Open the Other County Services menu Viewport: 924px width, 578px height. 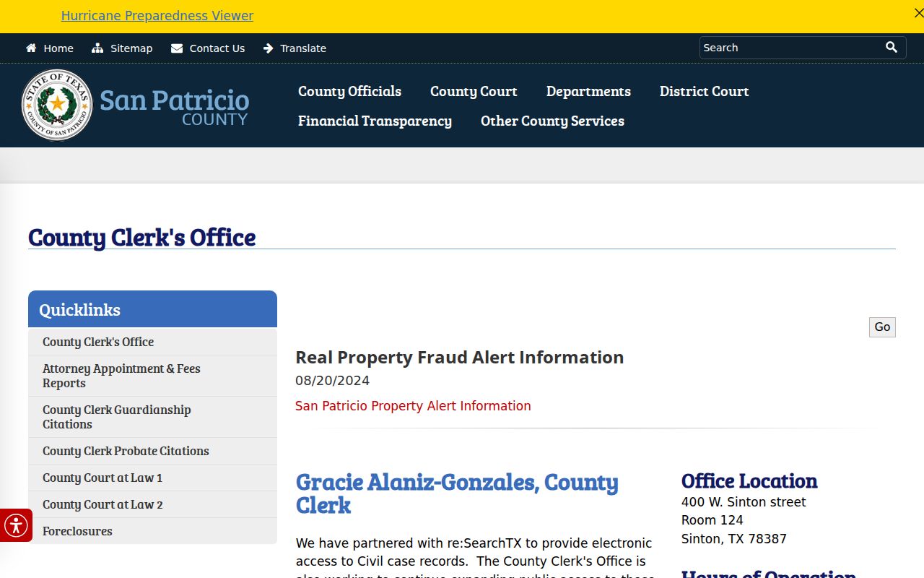pyautogui.click(x=552, y=121)
